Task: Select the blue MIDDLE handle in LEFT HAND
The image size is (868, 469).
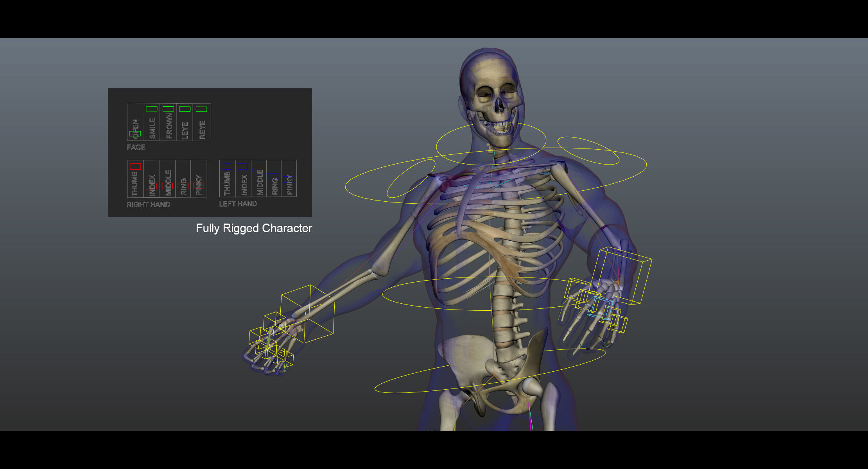Action: (258, 170)
